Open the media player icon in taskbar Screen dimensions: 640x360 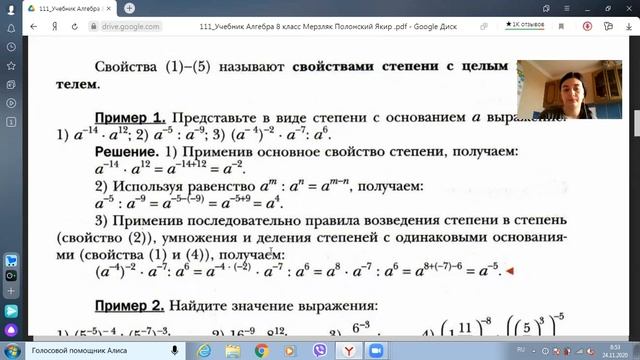(x=290, y=351)
